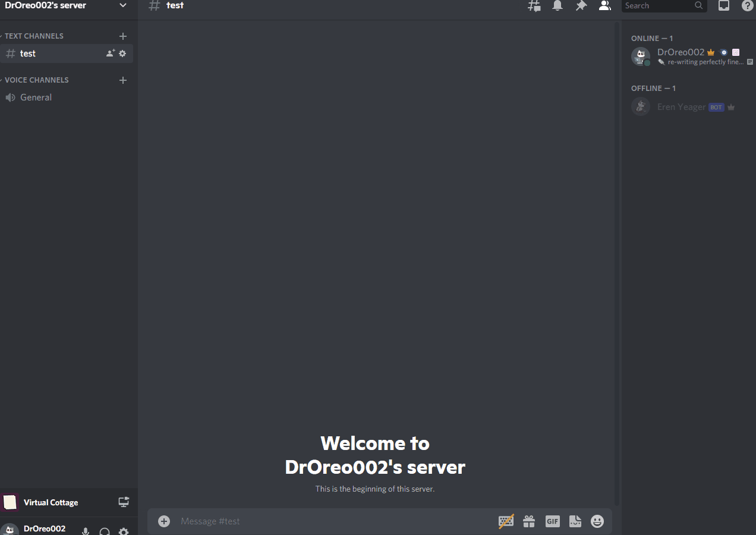Open pinned messages
Image resolution: width=756 pixels, height=535 pixels.
coord(581,6)
